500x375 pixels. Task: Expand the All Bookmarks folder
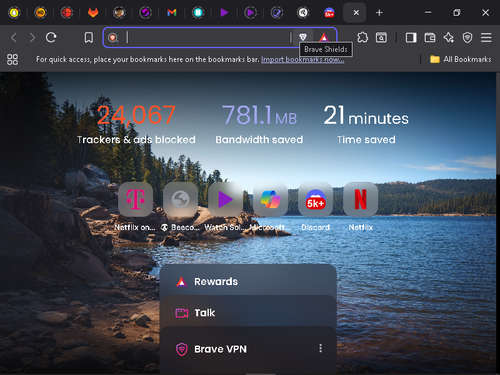(x=461, y=59)
